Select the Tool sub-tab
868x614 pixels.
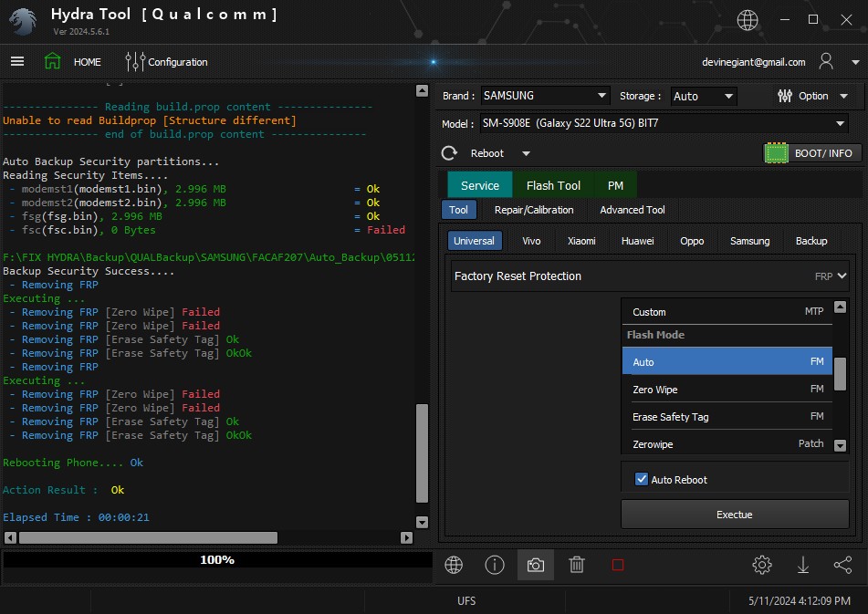click(x=458, y=210)
